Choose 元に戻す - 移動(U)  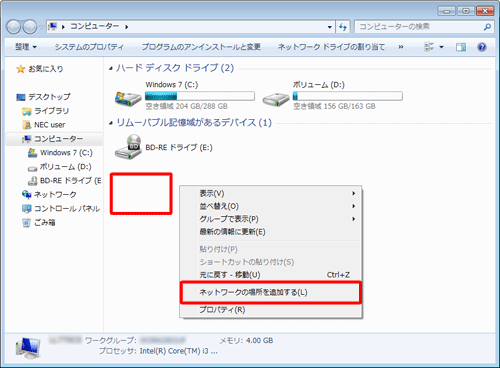[x=271, y=275]
